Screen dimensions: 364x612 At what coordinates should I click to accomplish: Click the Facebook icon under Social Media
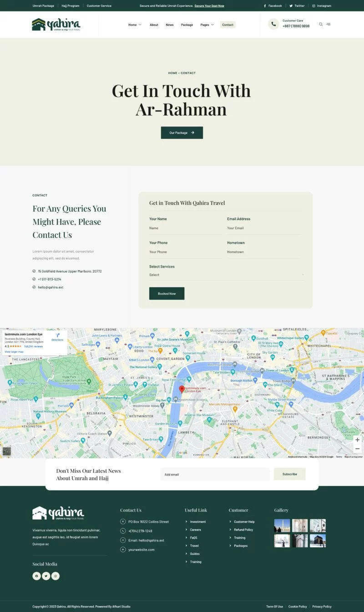tap(36, 576)
